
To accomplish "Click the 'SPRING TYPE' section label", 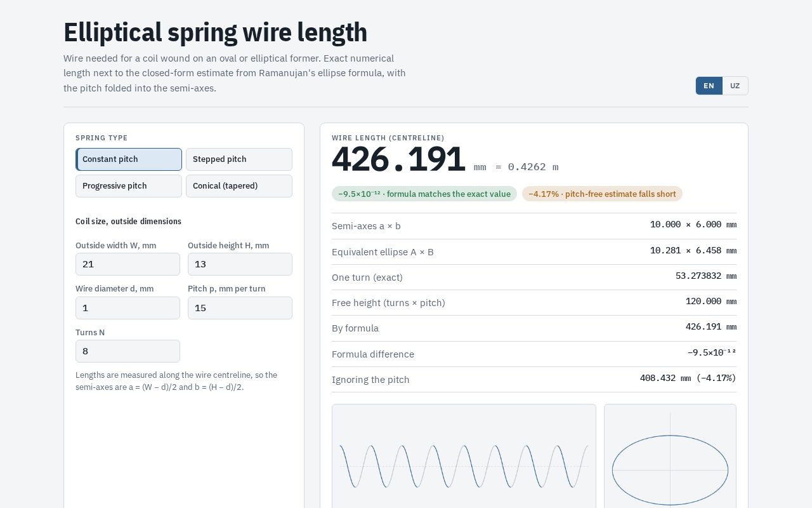I will [x=101, y=138].
